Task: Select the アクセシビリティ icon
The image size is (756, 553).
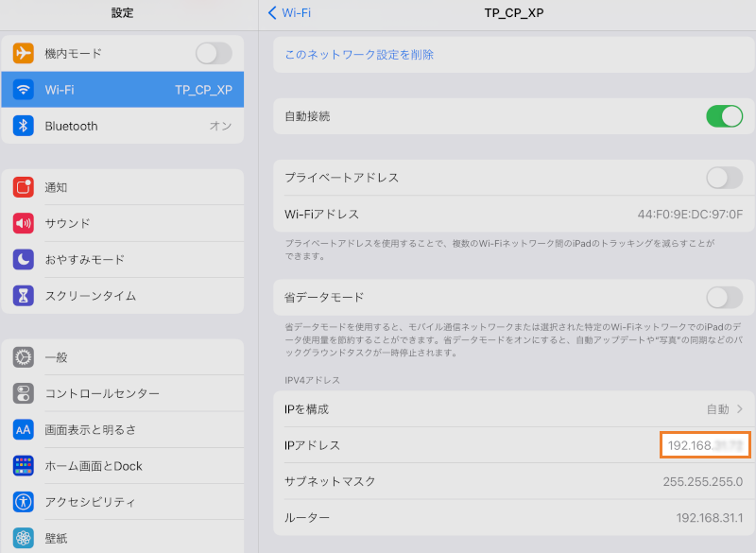Action: 22,503
